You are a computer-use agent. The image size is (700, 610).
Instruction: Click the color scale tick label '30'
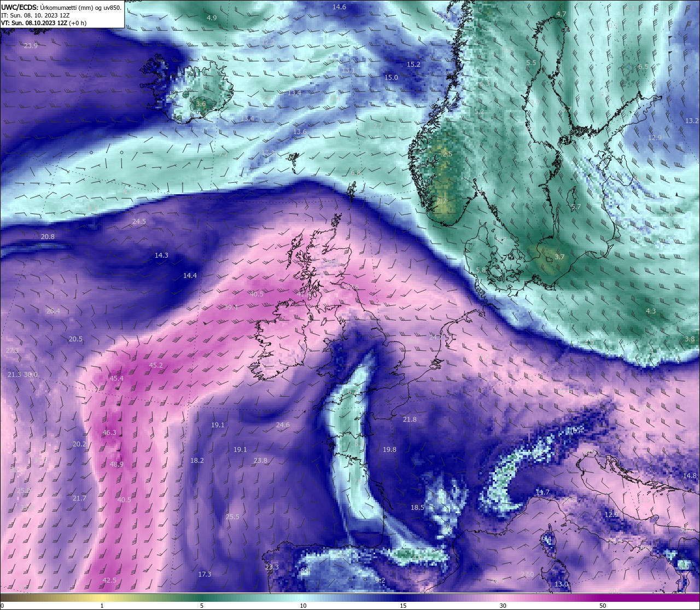(x=503, y=606)
